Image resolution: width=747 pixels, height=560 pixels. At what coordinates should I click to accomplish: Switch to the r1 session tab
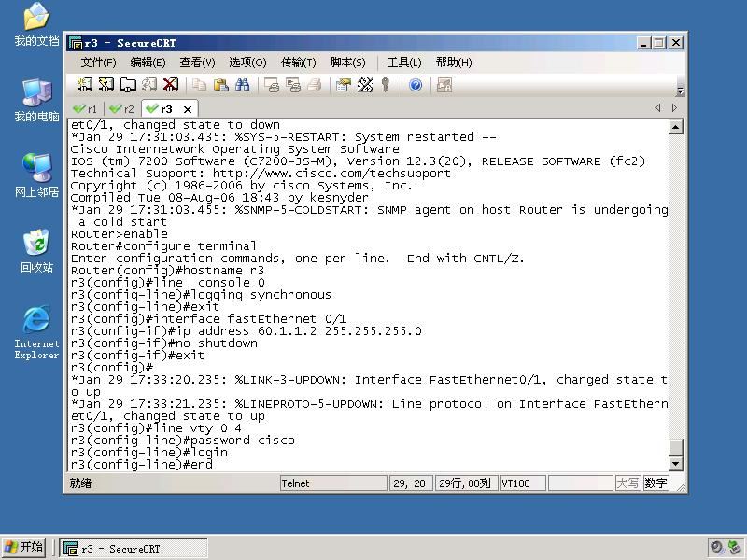(x=85, y=109)
